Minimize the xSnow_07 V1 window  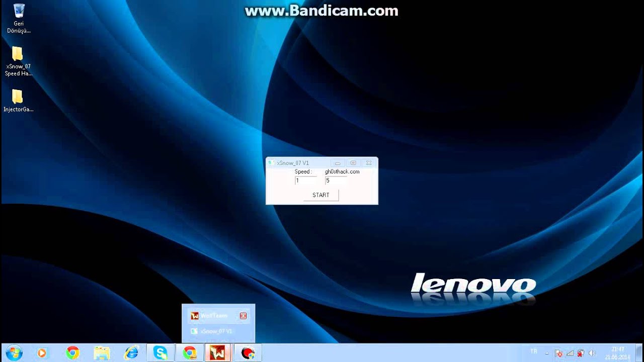coord(338,163)
